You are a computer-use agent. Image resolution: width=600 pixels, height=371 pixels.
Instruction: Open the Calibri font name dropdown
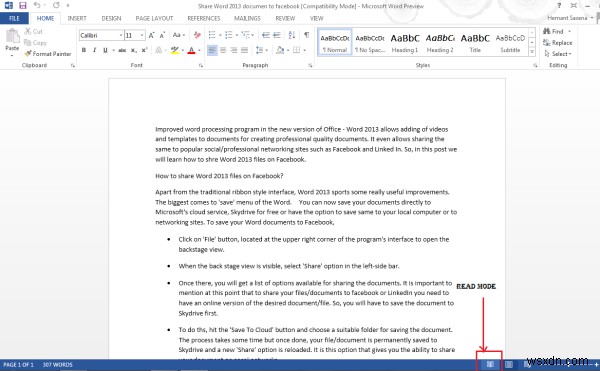[x=121, y=36]
